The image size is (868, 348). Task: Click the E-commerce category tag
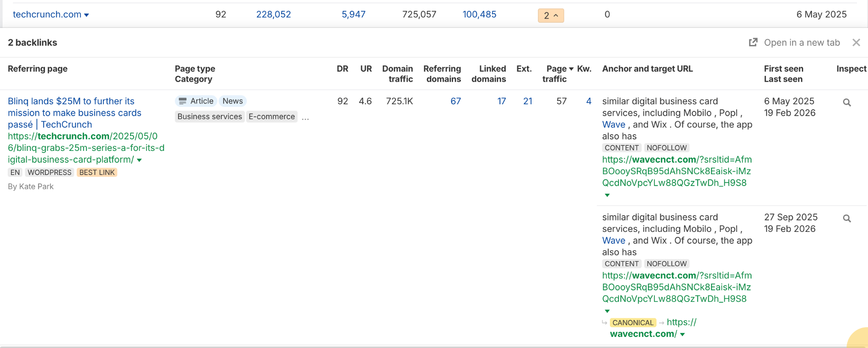272,117
